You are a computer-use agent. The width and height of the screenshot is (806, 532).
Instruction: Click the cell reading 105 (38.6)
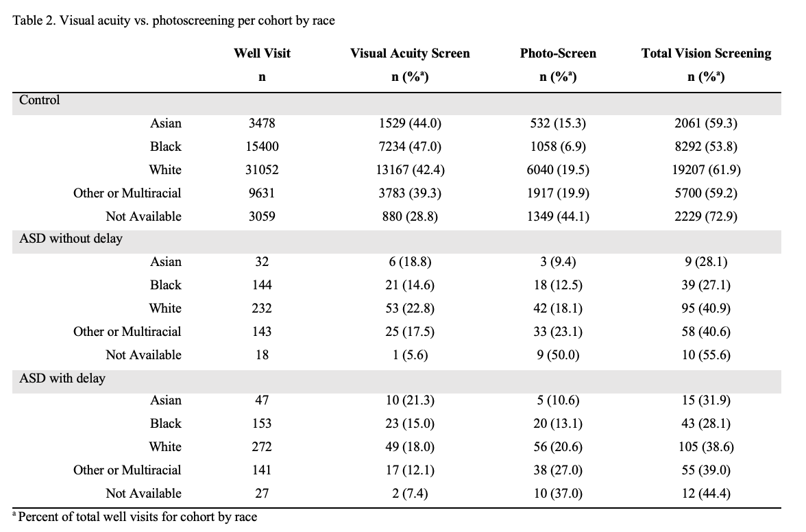[706, 447]
